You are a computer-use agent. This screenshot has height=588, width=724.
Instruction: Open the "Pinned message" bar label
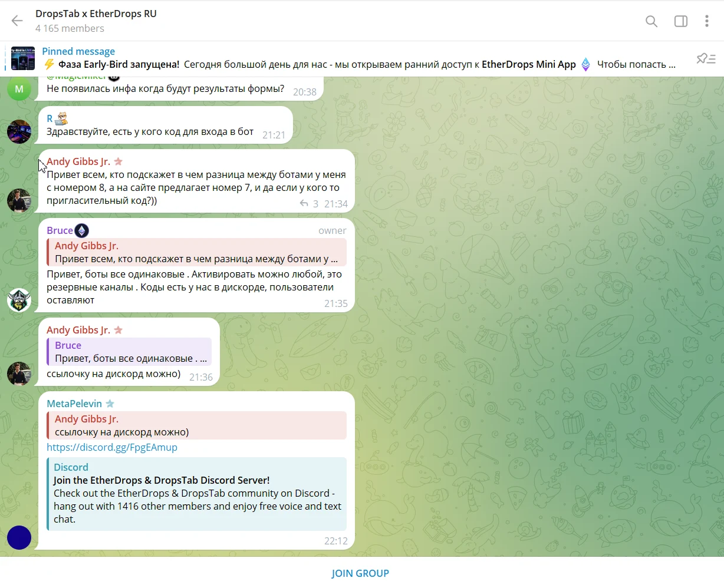(78, 51)
